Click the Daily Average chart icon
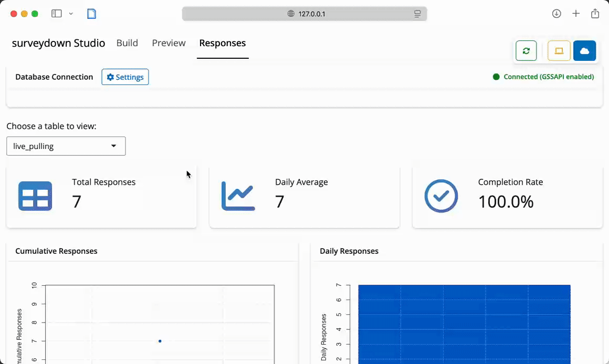The image size is (609, 364). pyautogui.click(x=238, y=196)
